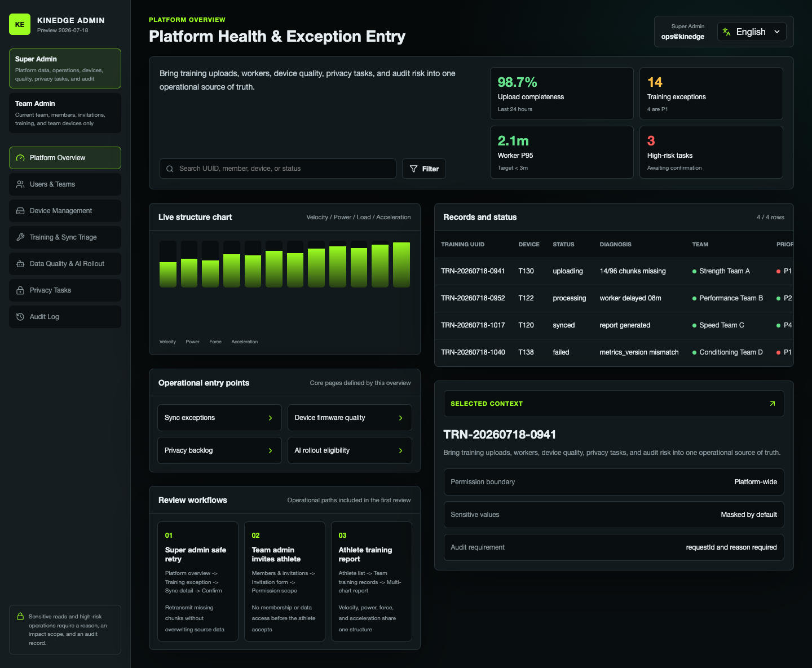Click the tallest last bar in the chart
Image resolution: width=812 pixels, height=668 pixels.
pyautogui.click(x=401, y=265)
